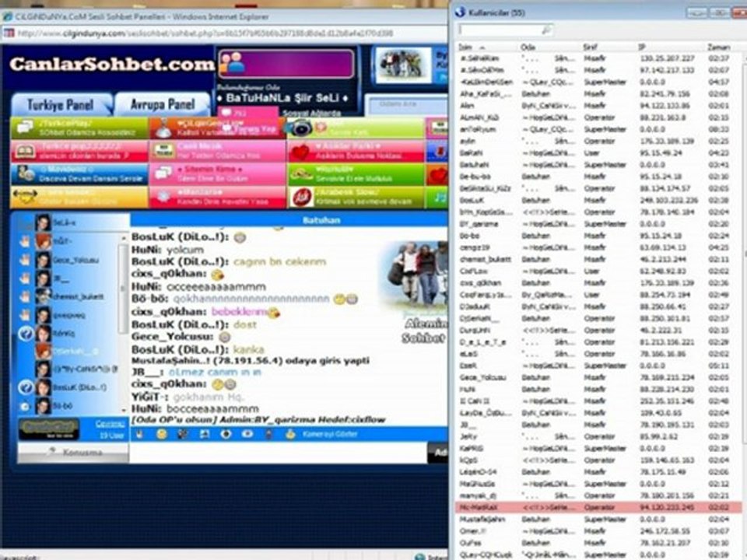747x560 pixels.
Task: Open the Canli Muzik room button
Action: point(217,152)
